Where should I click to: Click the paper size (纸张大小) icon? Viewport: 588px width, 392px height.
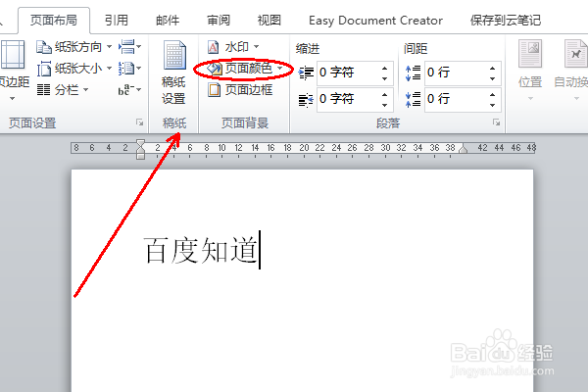44,69
